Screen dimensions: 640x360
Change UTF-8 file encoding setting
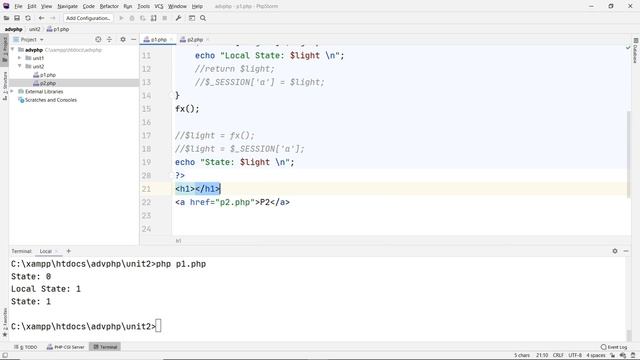coord(575,356)
